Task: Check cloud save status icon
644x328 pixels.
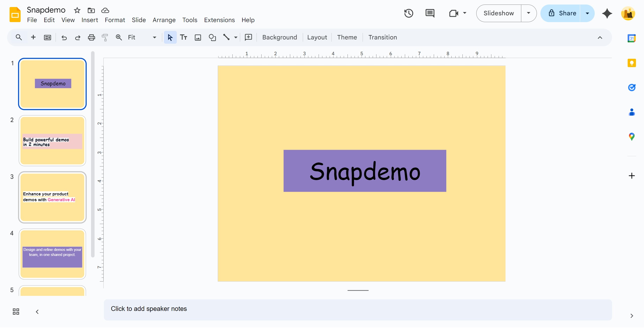Action: click(105, 10)
